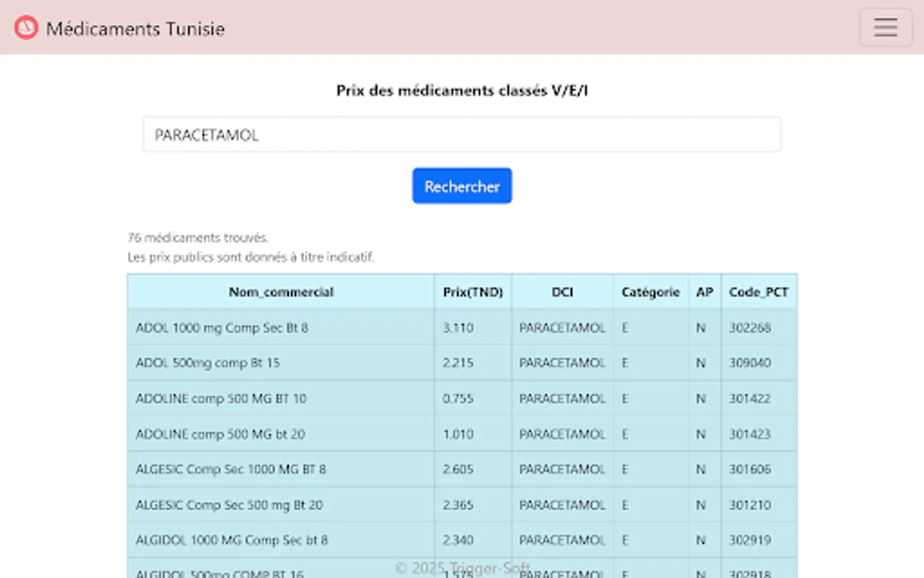
Task: Click the Rechercher search button
Action: pos(462,186)
